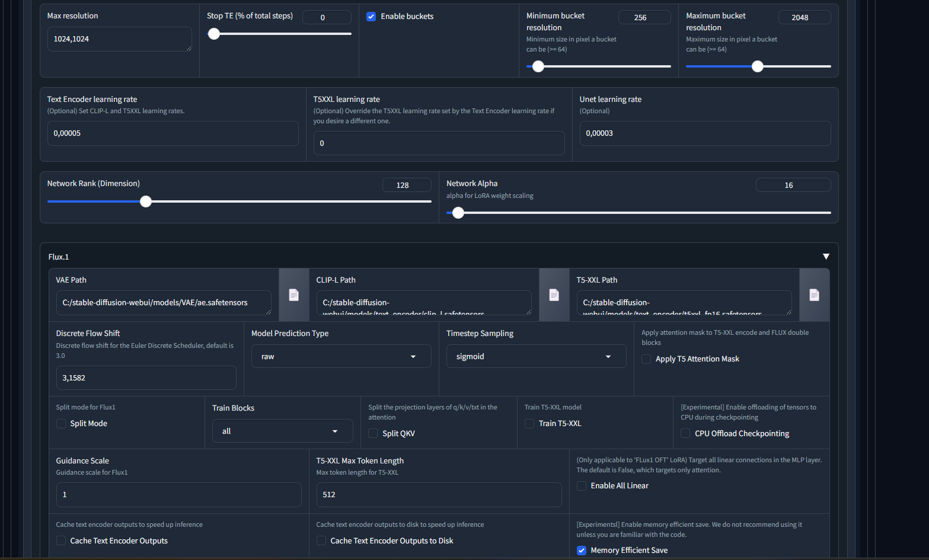Collapse the Flux.1 section
The width and height of the screenshot is (929, 560).
[826, 257]
